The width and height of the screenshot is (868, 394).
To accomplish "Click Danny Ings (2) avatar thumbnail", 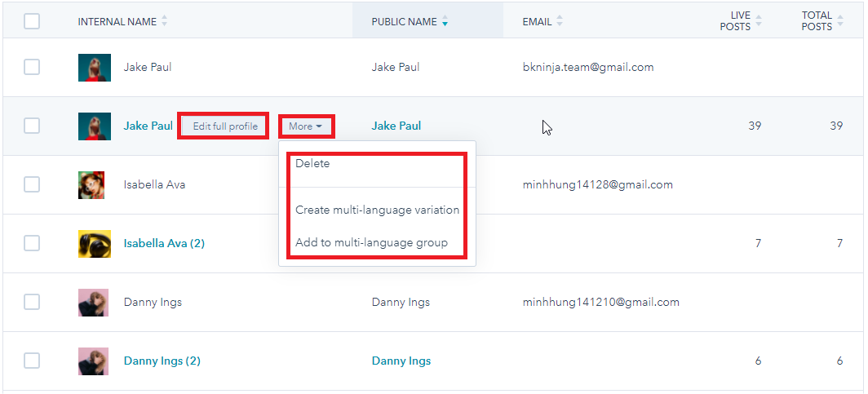I will coord(94,361).
